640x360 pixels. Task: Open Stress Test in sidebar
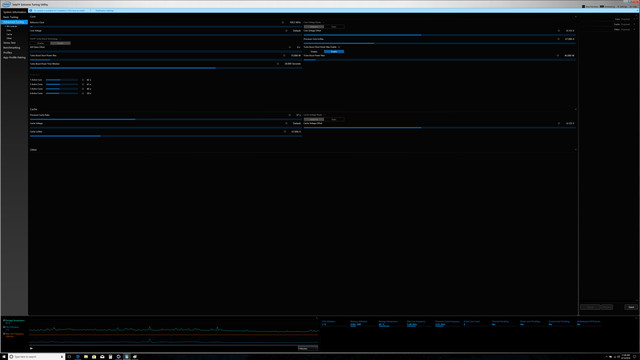[x=9, y=42]
